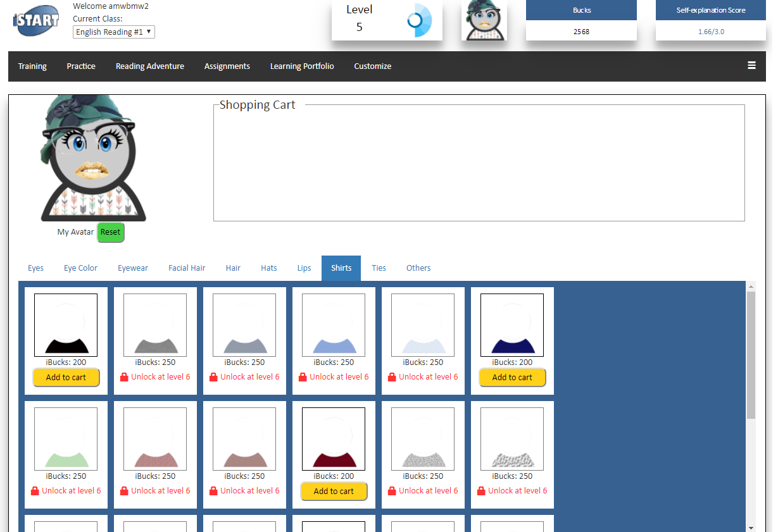Image resolution: width=778 pixels, height=532 pixels.
Task: Click the Customize menu item
Action: tap(372, 66)
